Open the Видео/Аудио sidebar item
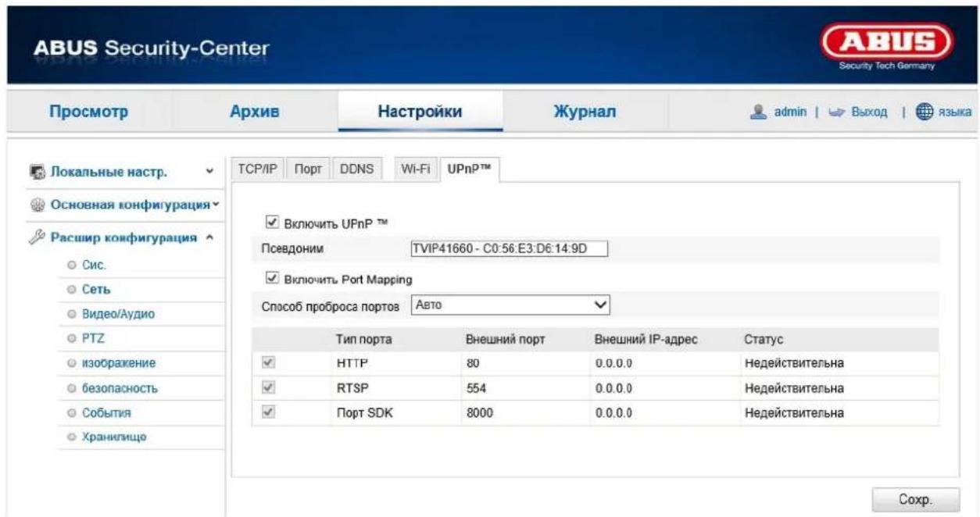 [119, 314]
